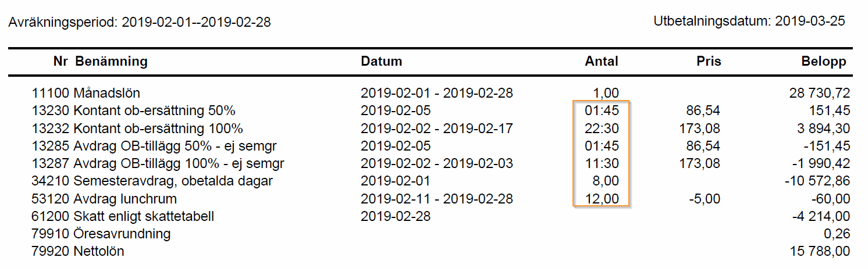This screenshot has height=268, width=868.
Task: Click the Antal column header
Action: pos(602,61)
